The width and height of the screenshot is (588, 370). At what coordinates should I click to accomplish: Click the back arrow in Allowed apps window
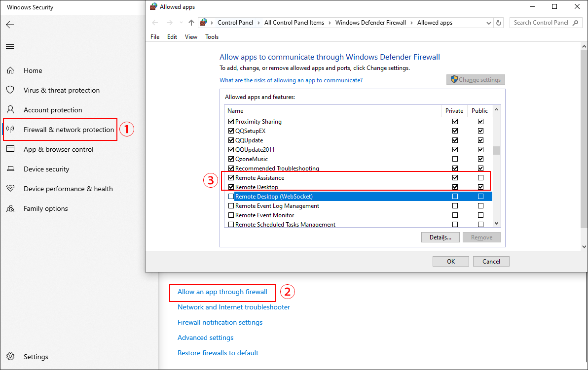[x=155, y=23]
